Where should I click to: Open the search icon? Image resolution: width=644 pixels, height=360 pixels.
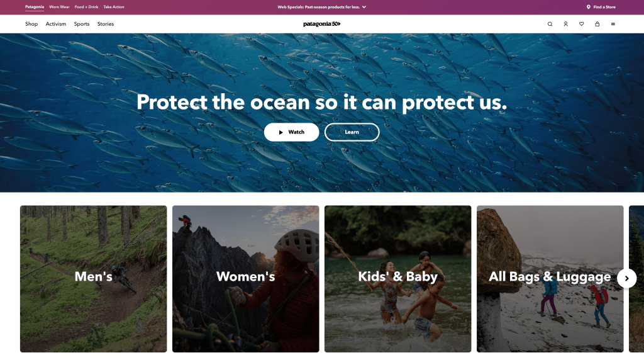(x=550, y=24)
